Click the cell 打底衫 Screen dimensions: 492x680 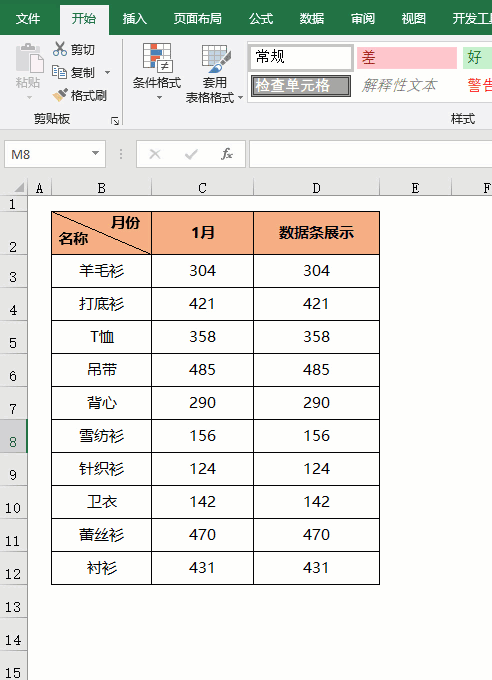pyautogui.click(x=102, y=304)
